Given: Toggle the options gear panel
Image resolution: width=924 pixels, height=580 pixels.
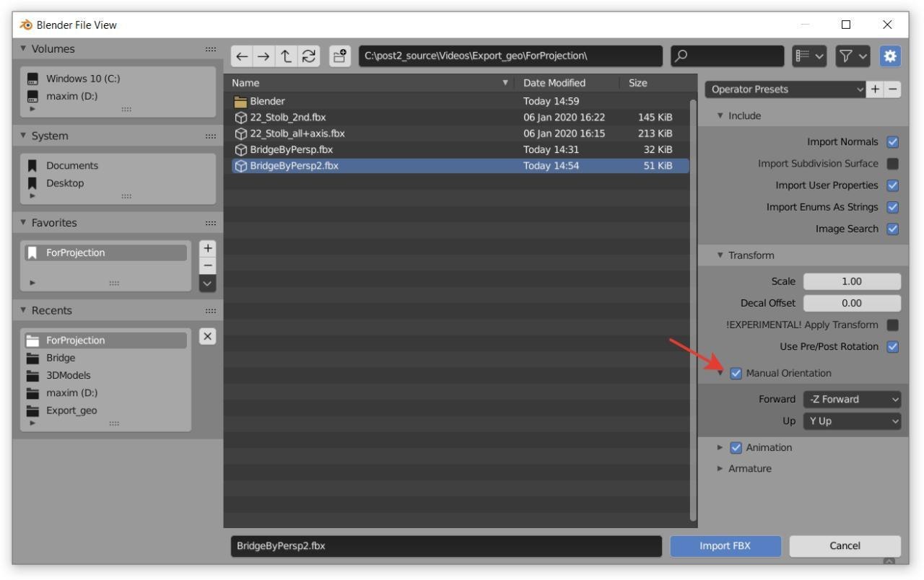Looking at the screenshot, I should 891,57.
